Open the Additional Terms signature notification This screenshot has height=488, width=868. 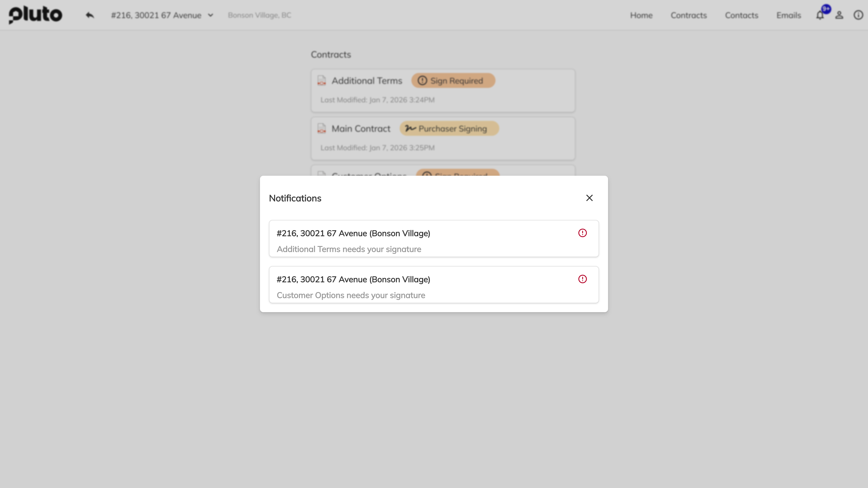pos(434,238)
